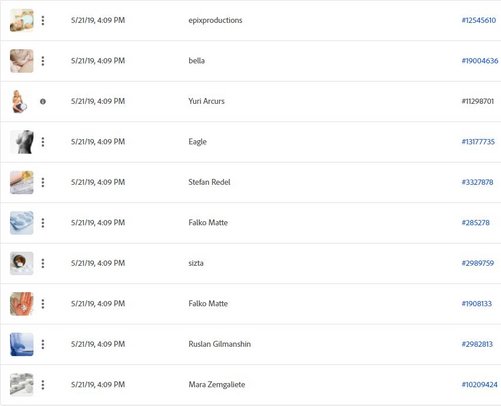Open more options for Stefan Redel row
Screen dimensions: 501x406
click(x=43, y=182)
